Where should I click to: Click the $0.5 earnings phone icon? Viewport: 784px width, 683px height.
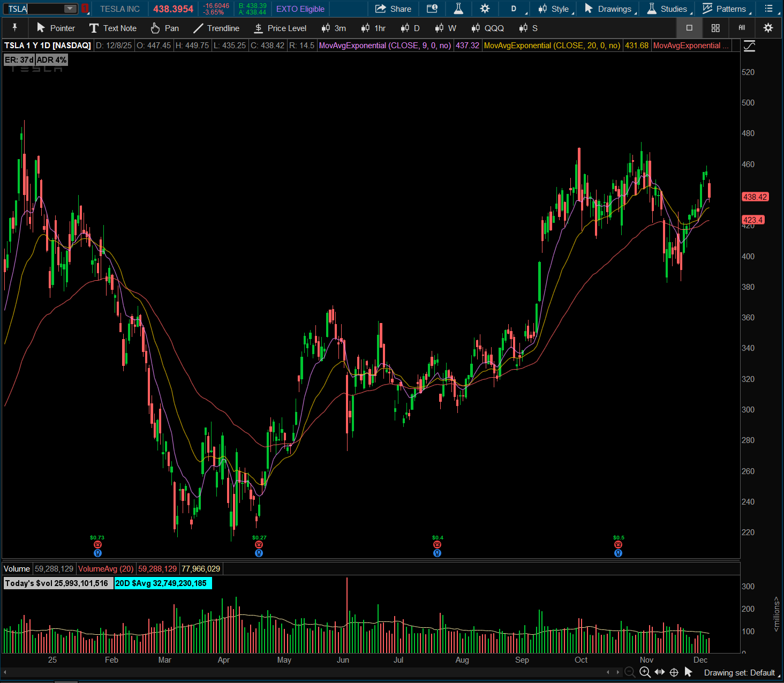point(619,545)
